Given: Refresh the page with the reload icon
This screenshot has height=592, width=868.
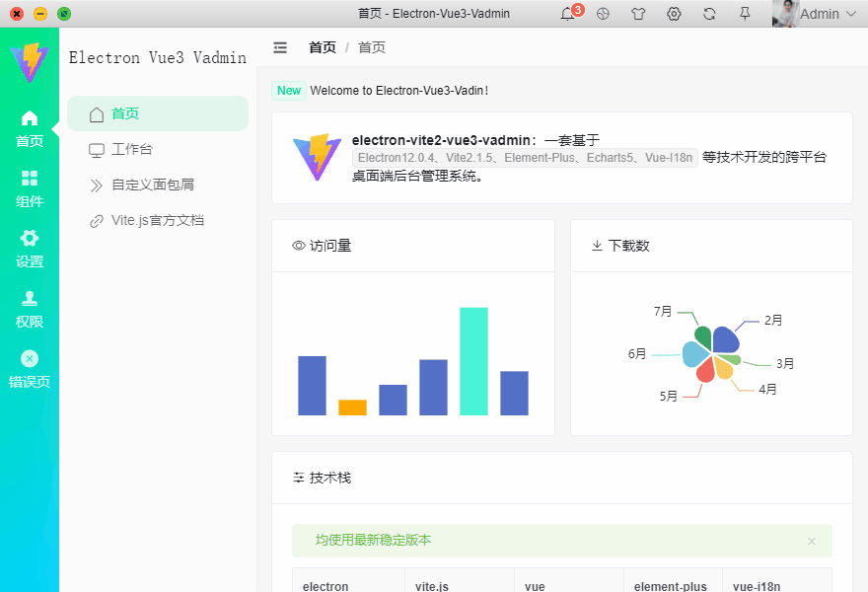Looking at the screenshot, I should pos(709,14).
